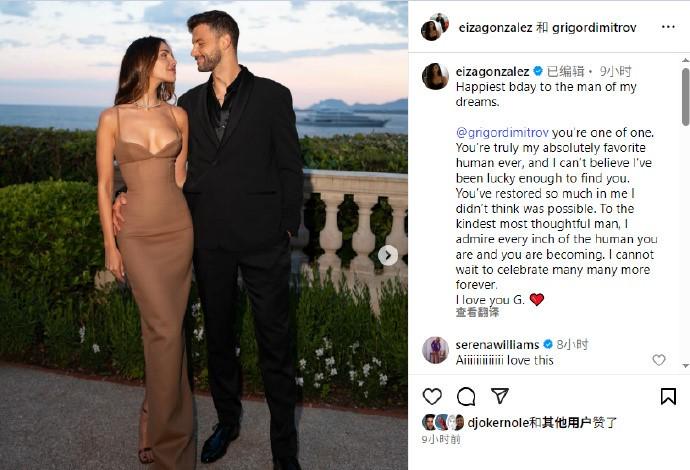690x470 pixels.
Task: Click the 查看翻译 translation link
Action: tap(477, 312)
